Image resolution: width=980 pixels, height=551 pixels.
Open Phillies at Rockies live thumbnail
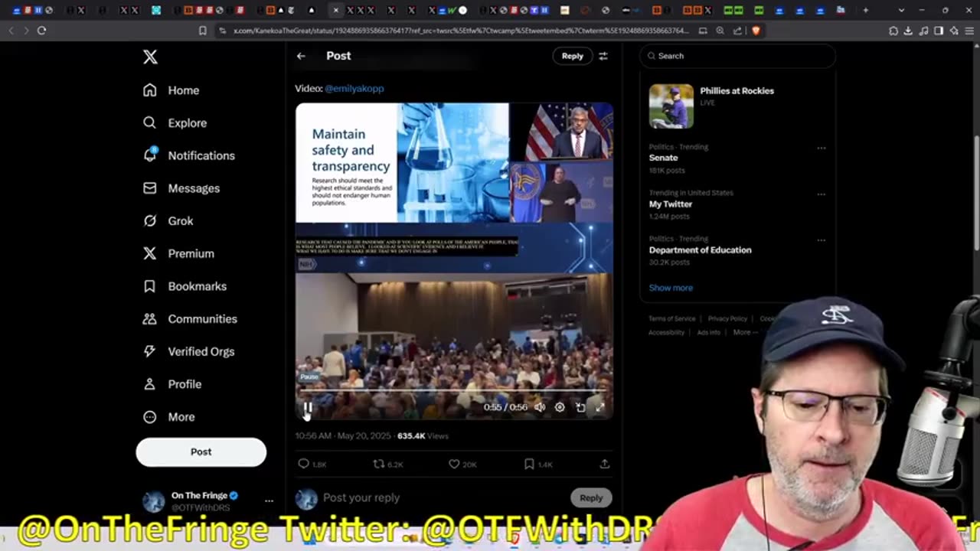pos(671,106)
